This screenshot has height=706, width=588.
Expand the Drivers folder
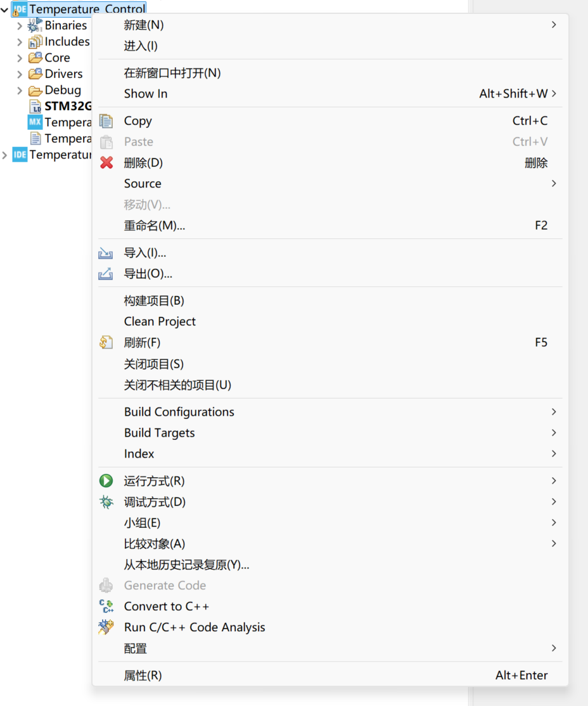18,74
